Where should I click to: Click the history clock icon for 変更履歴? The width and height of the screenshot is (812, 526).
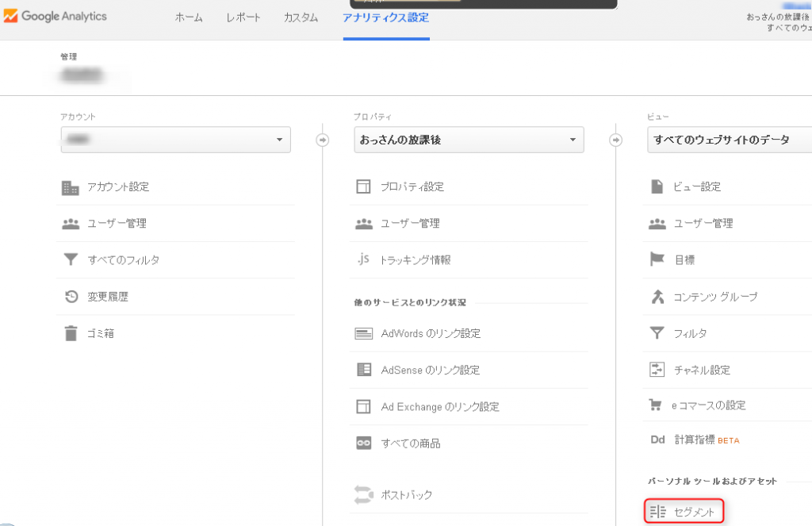click(71, 297)
